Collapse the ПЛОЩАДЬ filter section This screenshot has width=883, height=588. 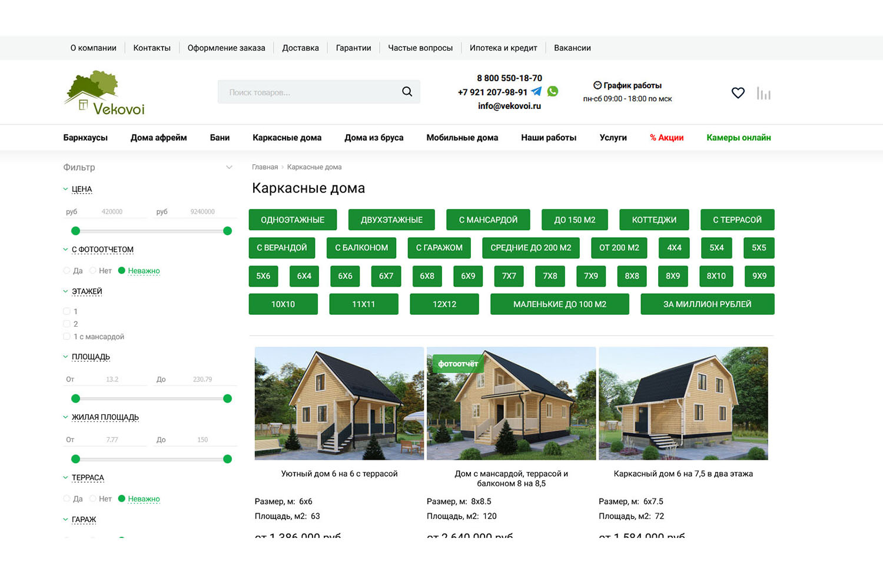pos(65,357)
